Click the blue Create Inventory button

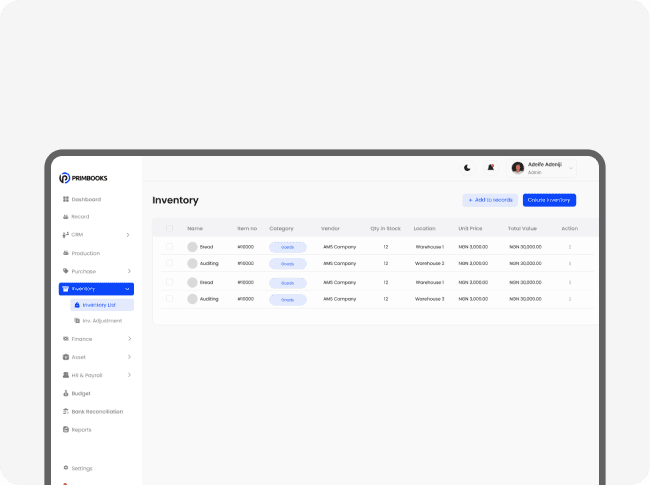(549, 200)
